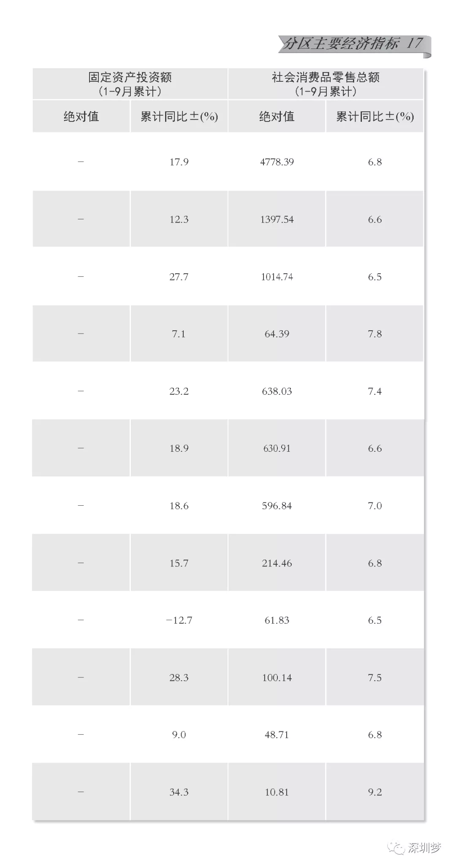Image resolution: width=456 pixels, height=868 pixels.
Task: Click the cell showing 7.0
Action: point(375,506)
